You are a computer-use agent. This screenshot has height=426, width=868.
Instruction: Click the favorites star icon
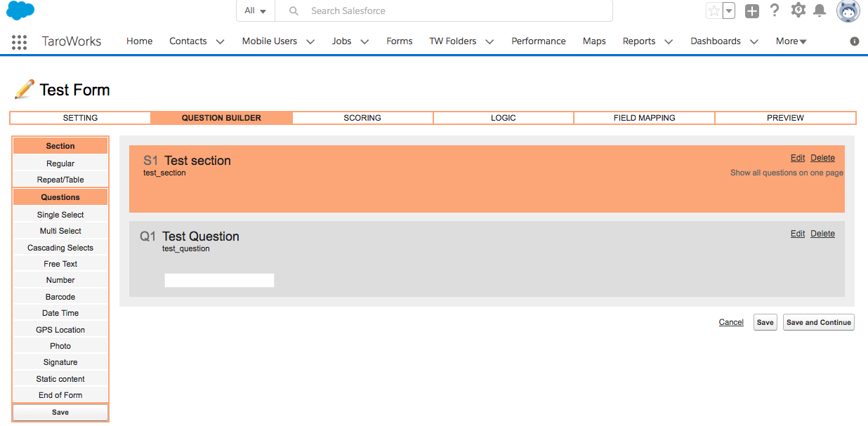pyautogui.click(x=714, y=11)
